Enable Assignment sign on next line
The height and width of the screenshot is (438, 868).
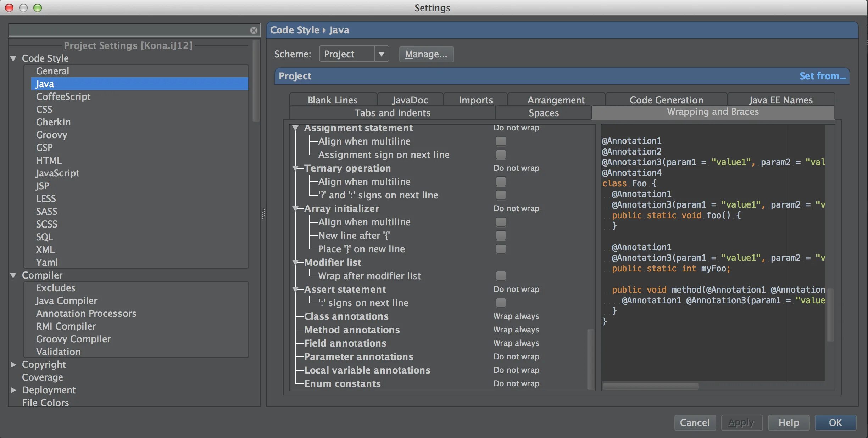[501, 155]
